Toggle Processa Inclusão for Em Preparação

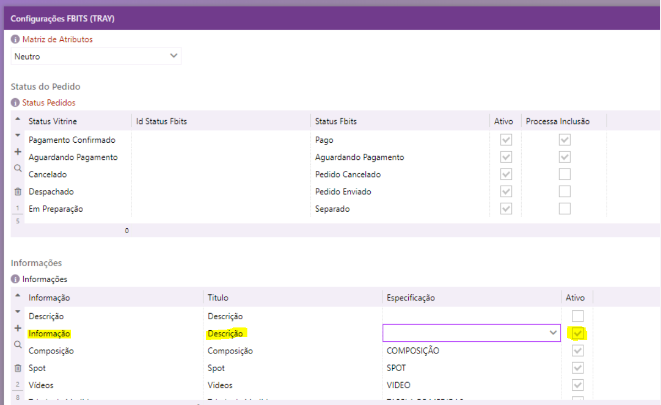(x=565, y=208)
